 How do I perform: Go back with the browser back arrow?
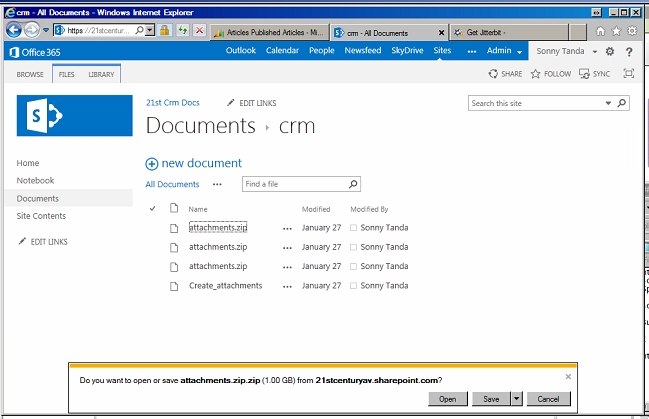[14, 30]
